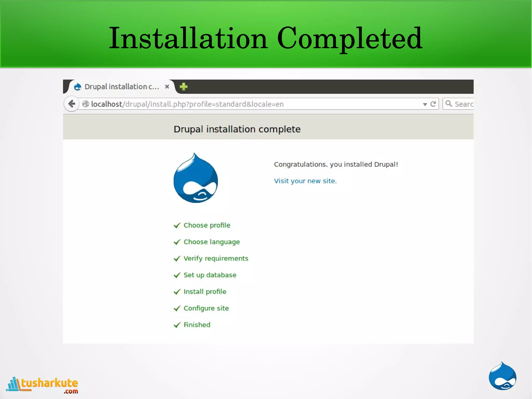Click the checkmark beside Install profile

coord(177,292)
